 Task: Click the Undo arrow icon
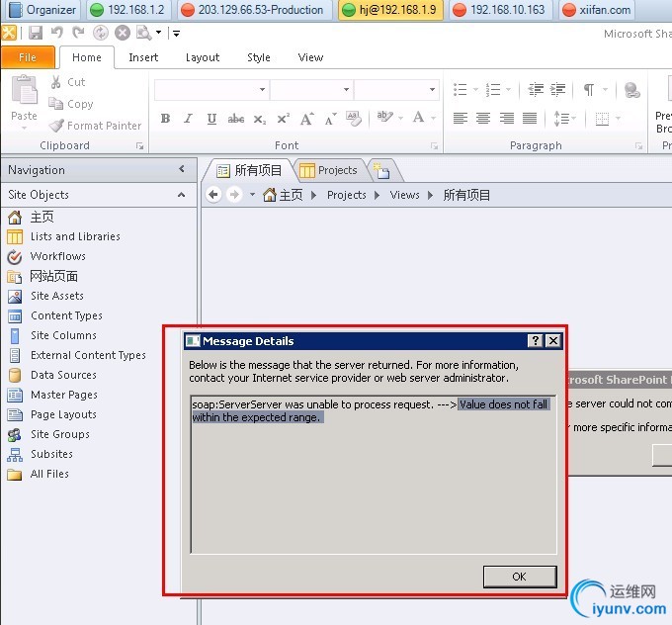[x=57, y=33]
